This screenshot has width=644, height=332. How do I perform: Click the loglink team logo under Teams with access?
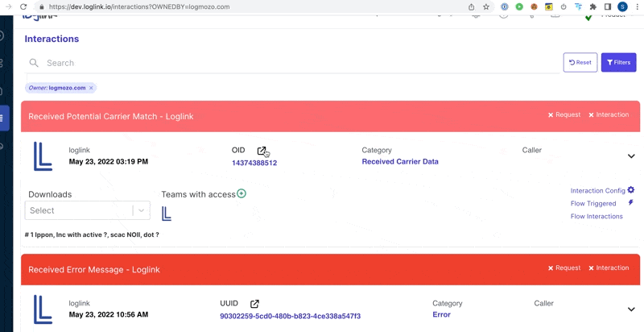[x=167, y=214]
